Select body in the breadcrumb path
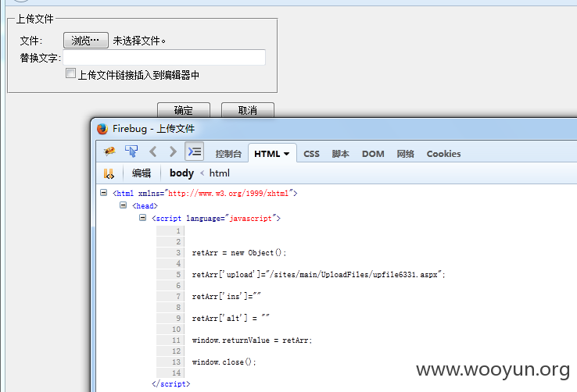Viewport: 577px width, 392px height. (x=181, y=173)
